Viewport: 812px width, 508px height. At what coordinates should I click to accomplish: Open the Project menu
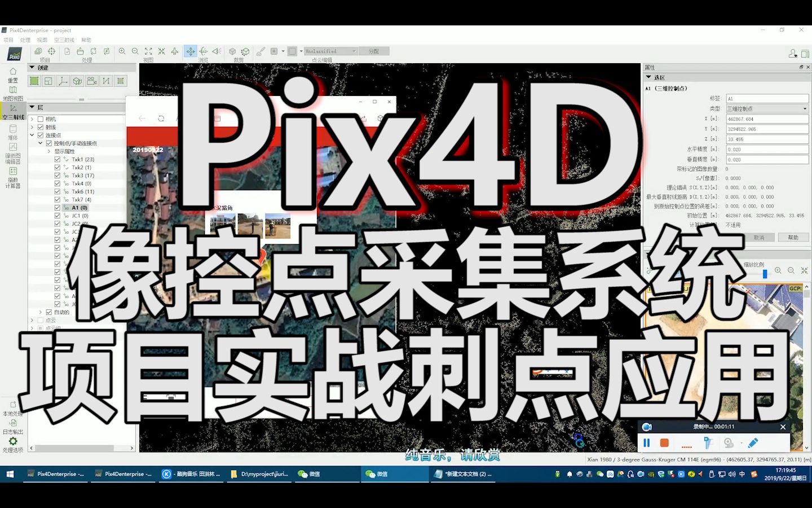pyautogui.click(x=8, y=40)
